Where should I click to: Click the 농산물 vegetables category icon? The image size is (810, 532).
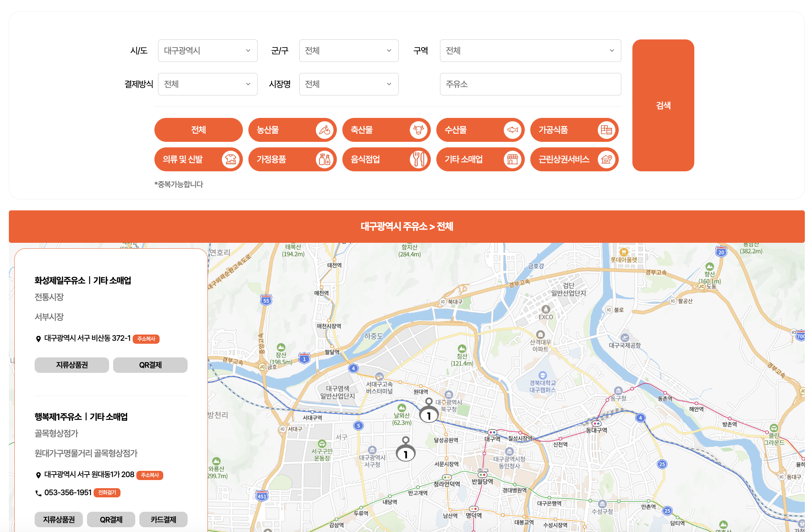tap(325, 130)
